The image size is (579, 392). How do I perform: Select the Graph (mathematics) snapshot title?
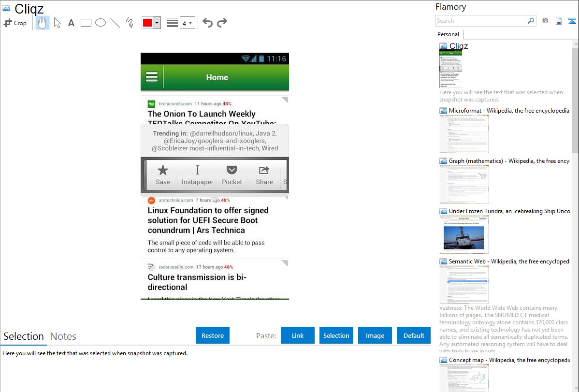coord(509,161)
